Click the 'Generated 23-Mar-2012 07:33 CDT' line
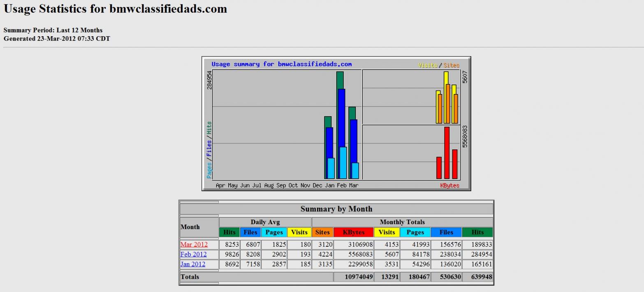644x292 pixels. click(57, 39)
